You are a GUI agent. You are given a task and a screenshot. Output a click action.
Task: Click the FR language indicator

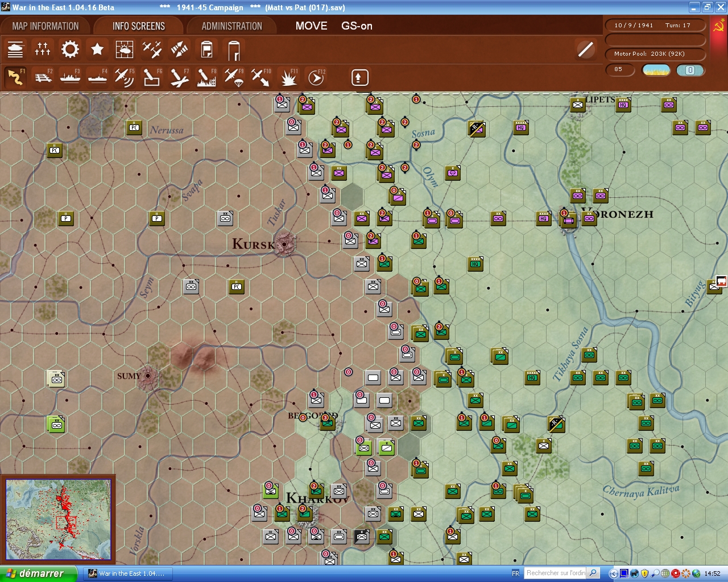(515, 573)
